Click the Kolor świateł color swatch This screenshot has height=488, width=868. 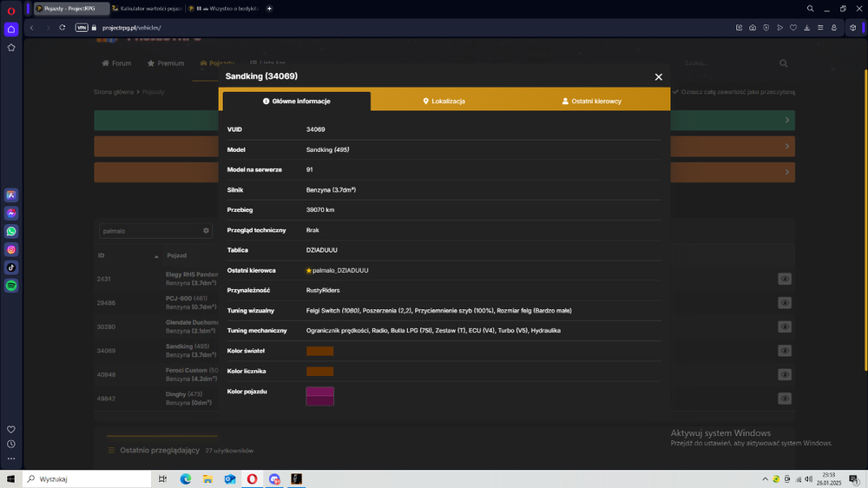pyautogui.click(x=320, y=351)
